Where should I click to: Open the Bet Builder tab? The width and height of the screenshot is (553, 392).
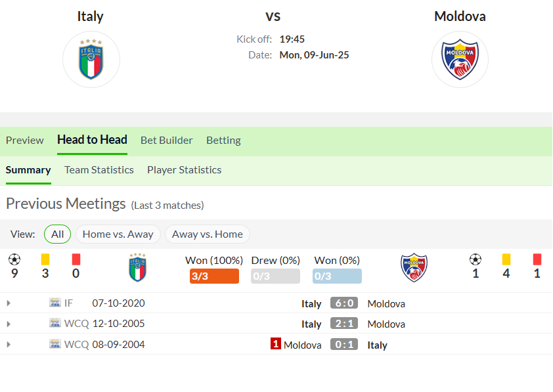[167, 141]
